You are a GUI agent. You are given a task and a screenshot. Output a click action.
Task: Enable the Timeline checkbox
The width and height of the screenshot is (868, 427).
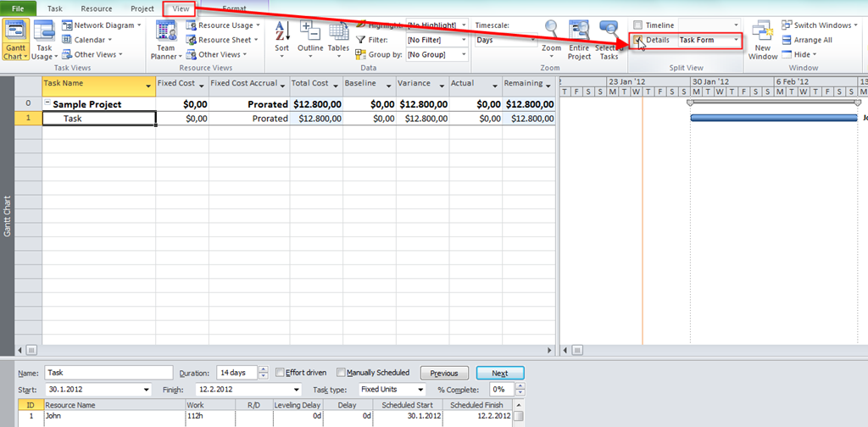tap(638, 25)
